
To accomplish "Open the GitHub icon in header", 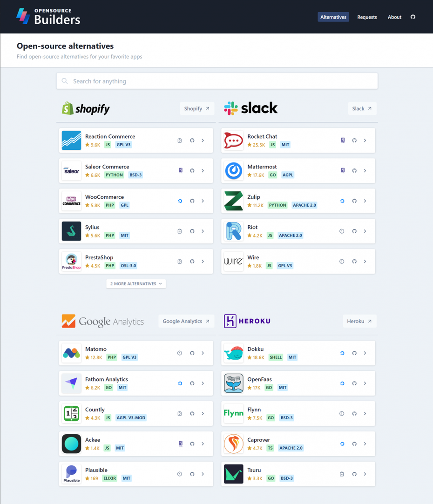I will (413, 17).
